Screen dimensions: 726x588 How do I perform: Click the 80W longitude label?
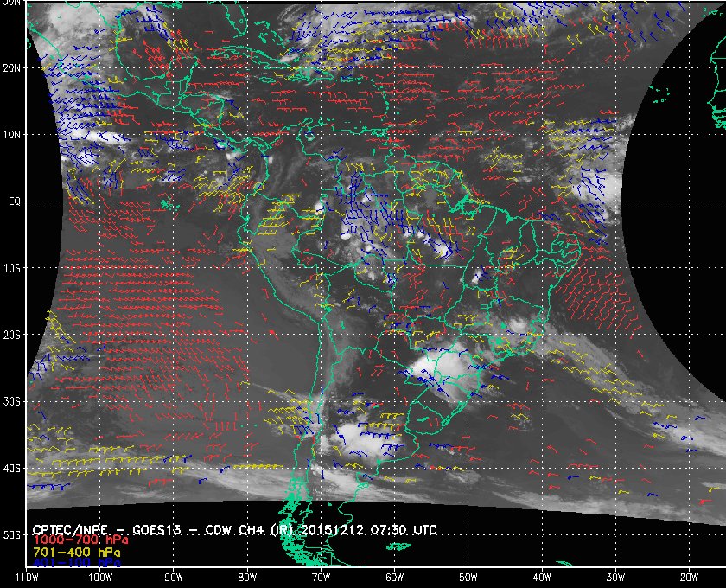coord(247,578)
